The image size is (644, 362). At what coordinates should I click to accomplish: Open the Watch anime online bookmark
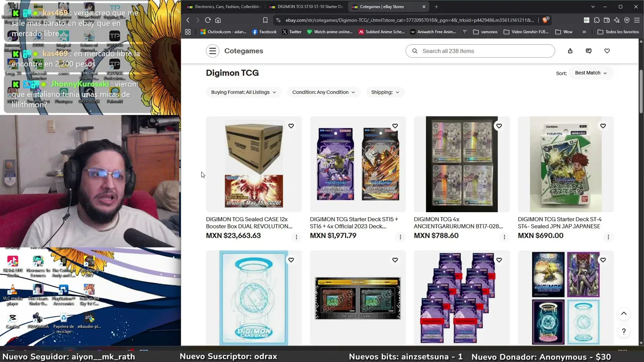coord(329,32)
